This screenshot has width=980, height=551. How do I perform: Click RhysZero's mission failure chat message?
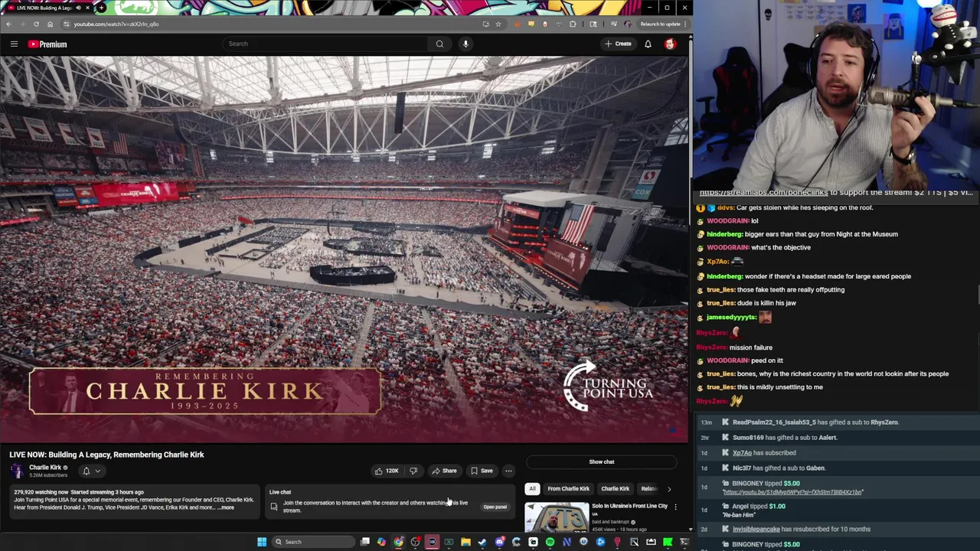pyautogui.click(x=734, y=347)
